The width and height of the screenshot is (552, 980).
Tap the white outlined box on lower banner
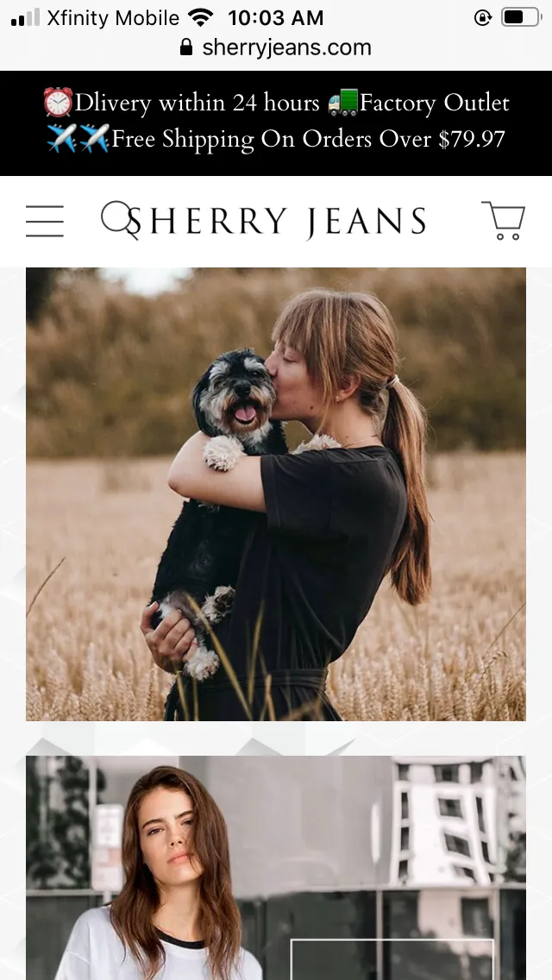392,959
